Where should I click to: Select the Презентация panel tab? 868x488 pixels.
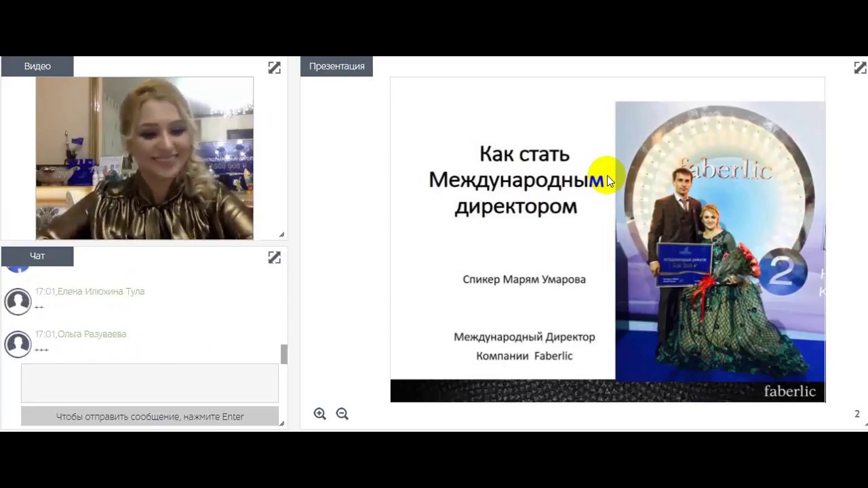coord(336,66)
